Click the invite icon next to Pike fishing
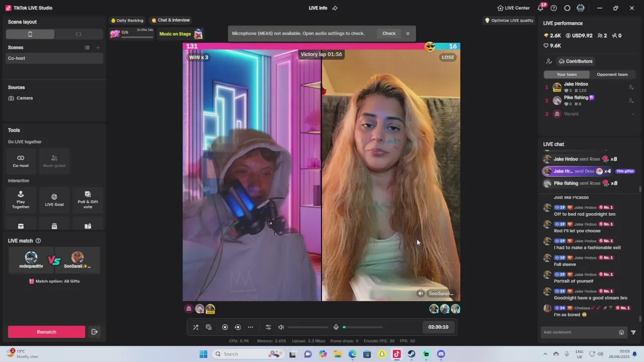The image size is (644, 362). point(631,101)
